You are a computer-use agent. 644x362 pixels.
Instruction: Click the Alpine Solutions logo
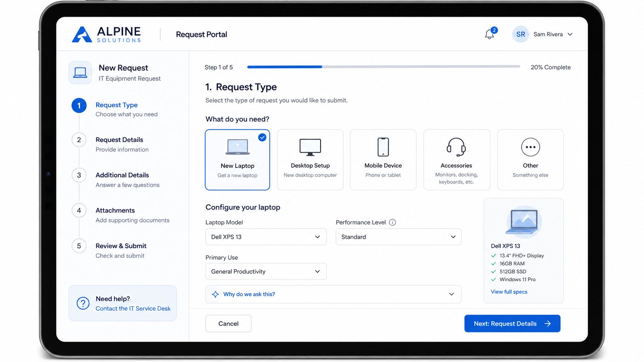click(107, 34)
